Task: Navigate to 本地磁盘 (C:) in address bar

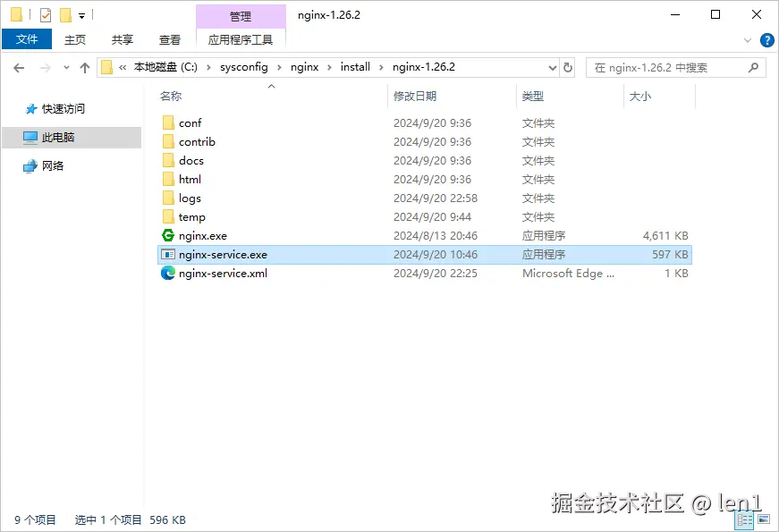Action: 165,67
